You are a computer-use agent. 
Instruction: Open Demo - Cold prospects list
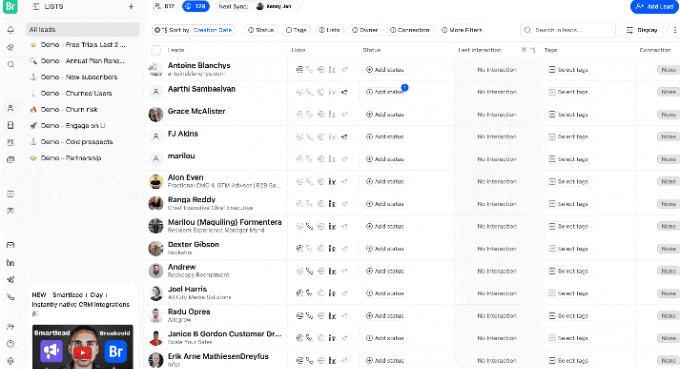82,142
